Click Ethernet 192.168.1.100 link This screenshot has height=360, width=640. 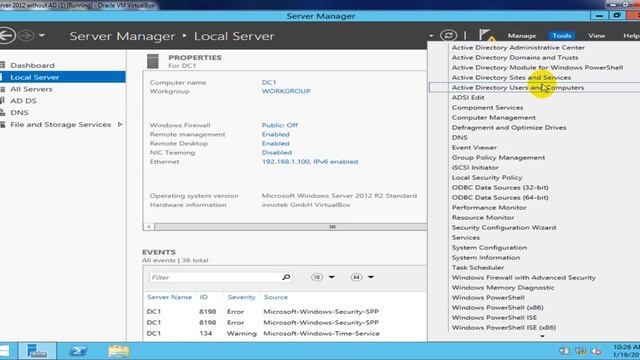(x=310, y=162)
